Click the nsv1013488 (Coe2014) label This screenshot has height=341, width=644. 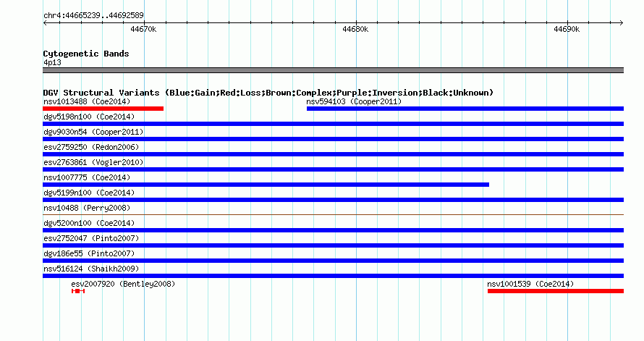pos(87,101)
